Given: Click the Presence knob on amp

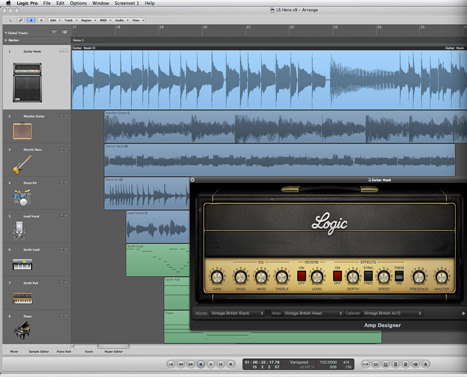Looking at the screenshot, I should [x=419, y=277].
